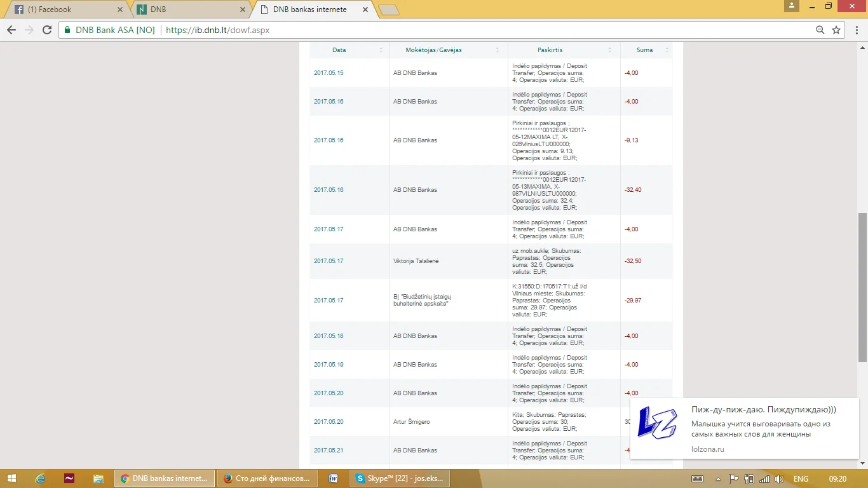
Task: Open the Windows Start menu
Action: coord(11,478)
